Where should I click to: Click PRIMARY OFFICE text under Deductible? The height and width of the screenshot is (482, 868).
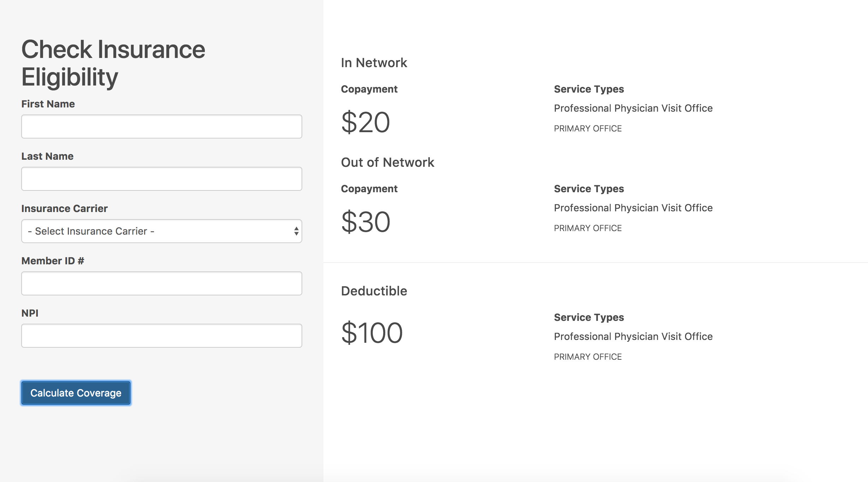588,357
